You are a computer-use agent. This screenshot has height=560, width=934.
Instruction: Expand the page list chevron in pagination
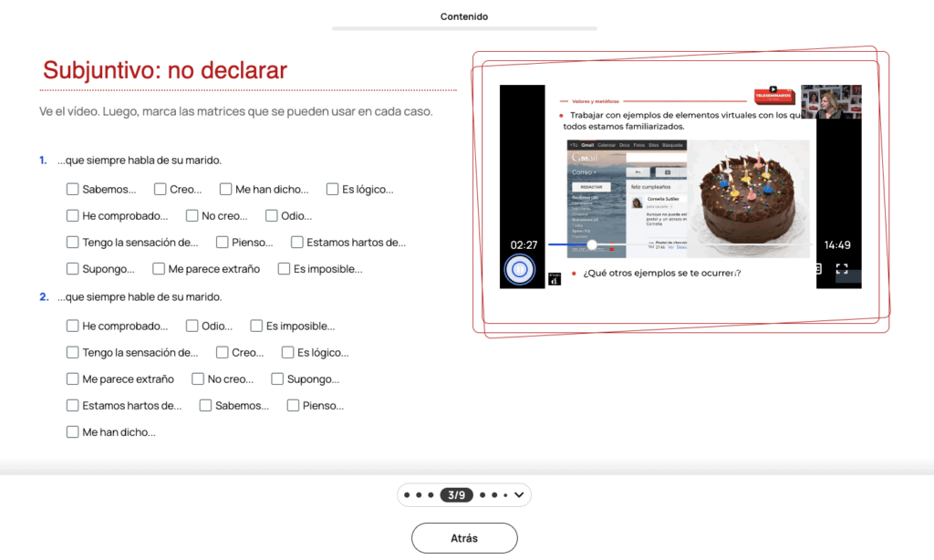coord(518,495)
